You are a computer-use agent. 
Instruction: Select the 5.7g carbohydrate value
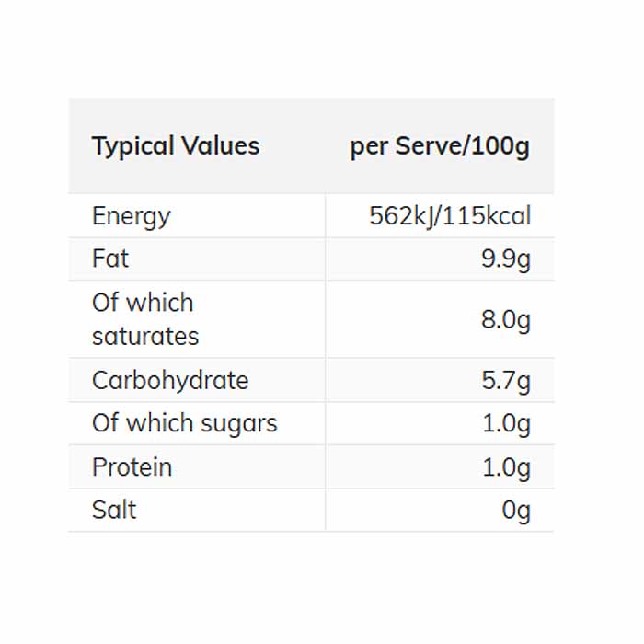[506, 381]
